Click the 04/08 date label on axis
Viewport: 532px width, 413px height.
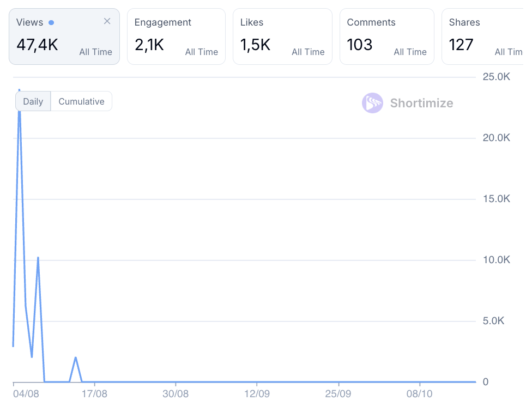point(26,393)
